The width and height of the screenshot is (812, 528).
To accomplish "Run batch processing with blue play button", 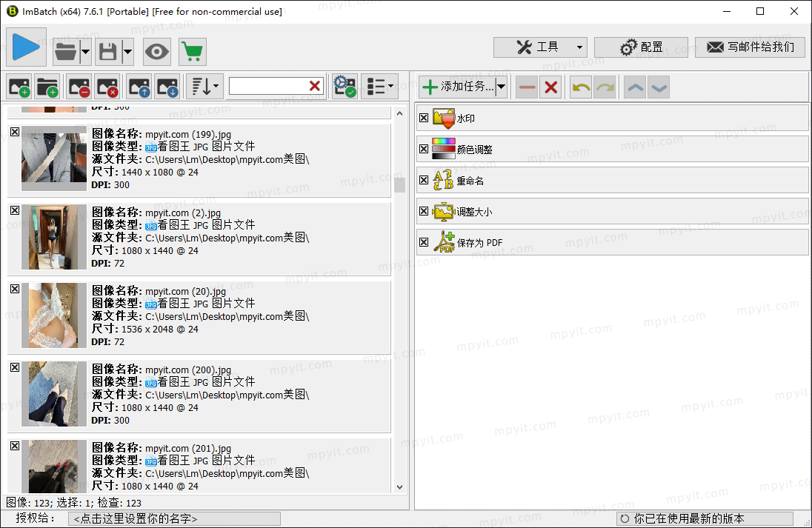I will (x=27, y=47).
